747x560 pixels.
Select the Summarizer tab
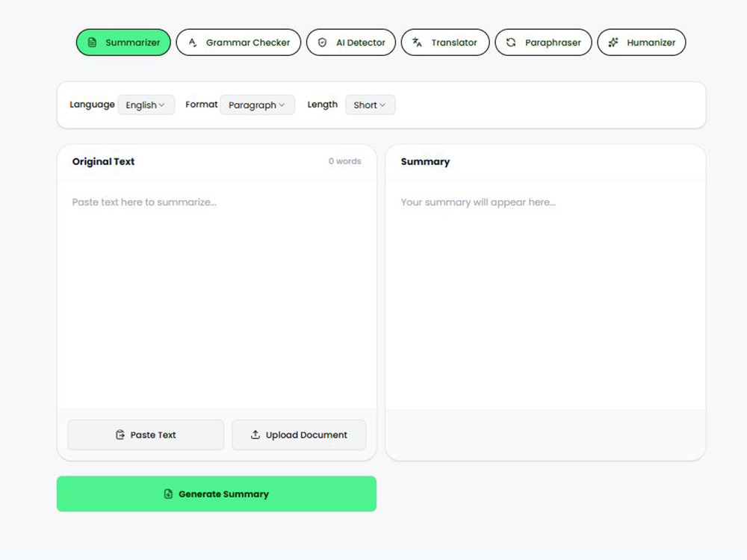click(123, 43)
